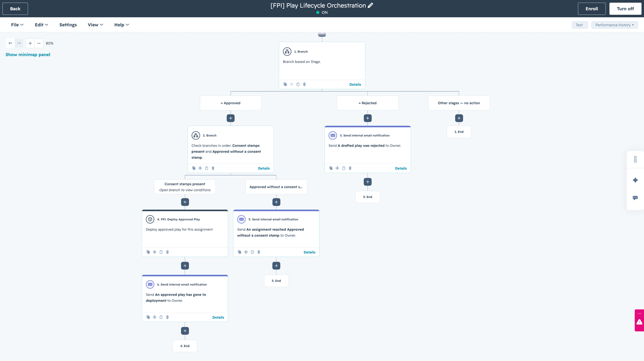
Task: Select the Approved without a consent s... branch
Action: pyautogui.click(x=276, y=187)
